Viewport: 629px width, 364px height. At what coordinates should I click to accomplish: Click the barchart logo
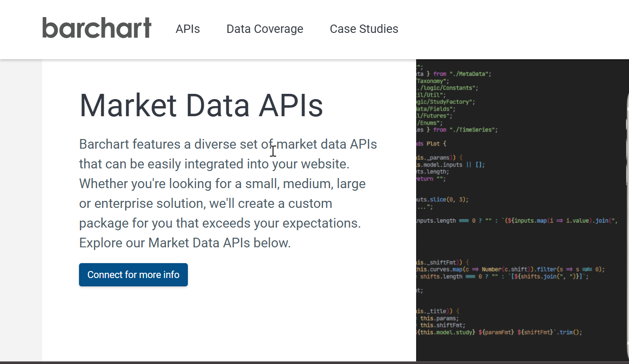97,28
